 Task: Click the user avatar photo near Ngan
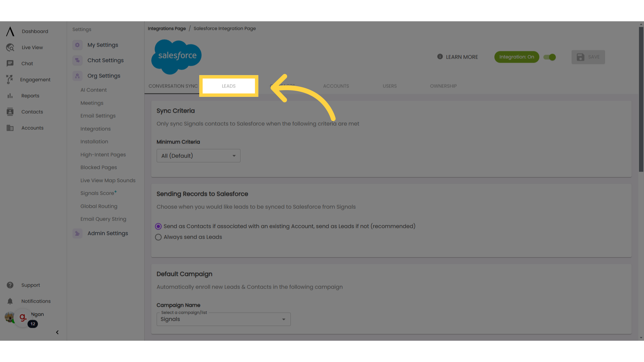pos(9,317)
